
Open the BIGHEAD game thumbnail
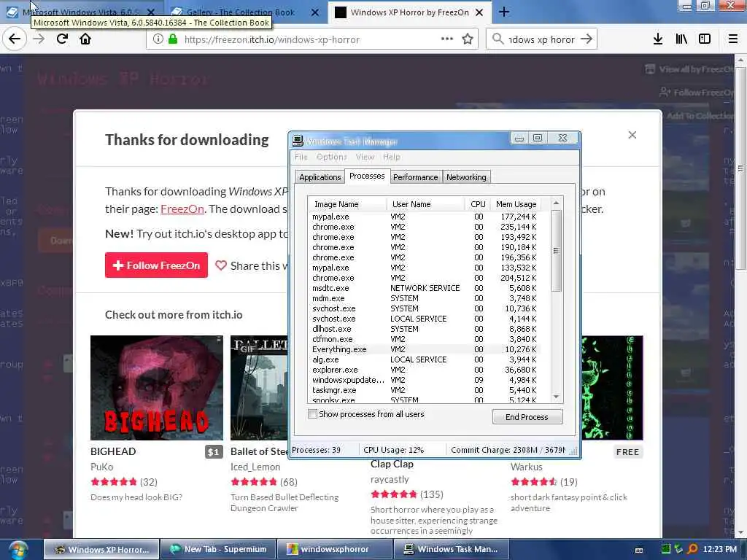[157, 388]
